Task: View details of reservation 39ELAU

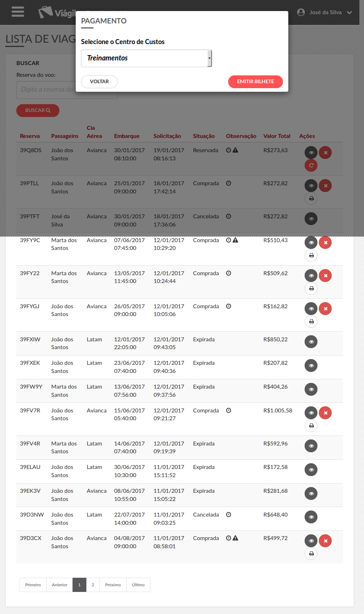Action: (x=311, y=470)
